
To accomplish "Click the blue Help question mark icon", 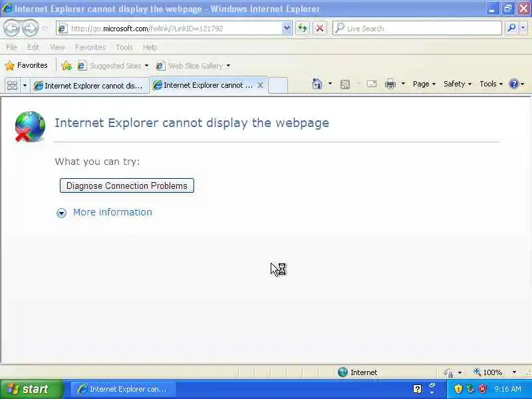I will (514, 84).
